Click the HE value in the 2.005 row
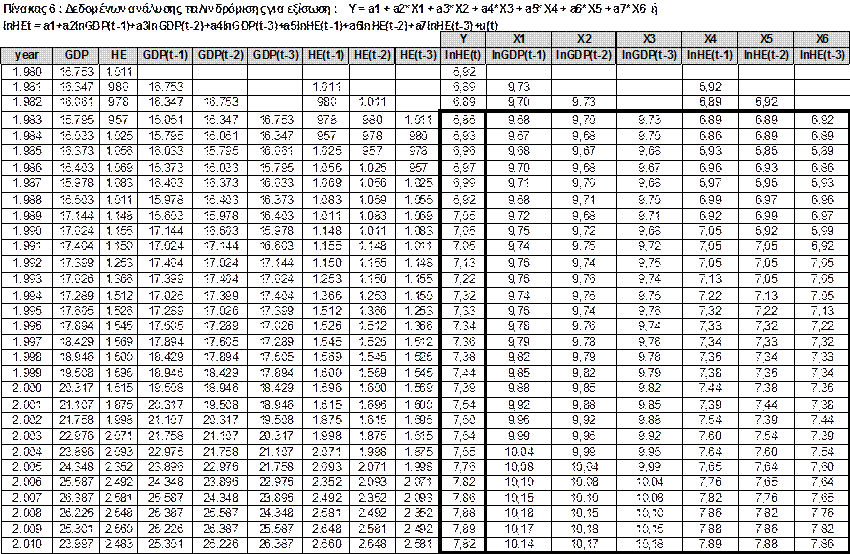The height and width of the screenshot is (554, 850). (118, 467)
